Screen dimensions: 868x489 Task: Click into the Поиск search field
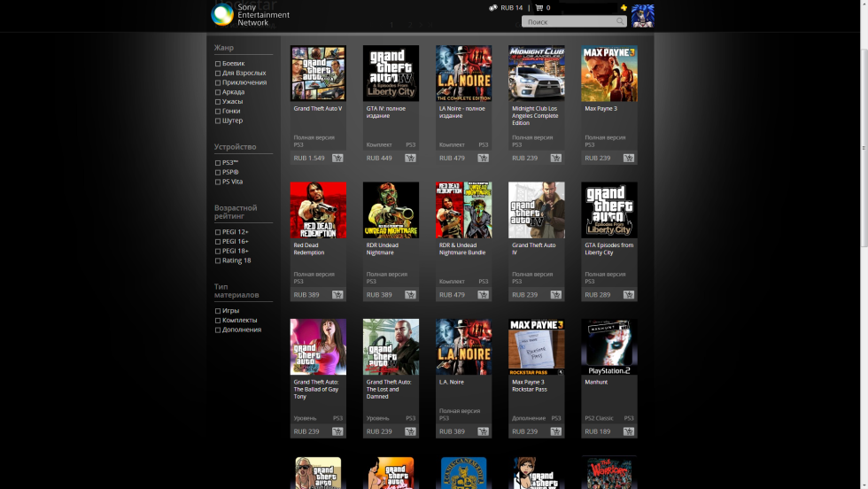click(567, 21)
